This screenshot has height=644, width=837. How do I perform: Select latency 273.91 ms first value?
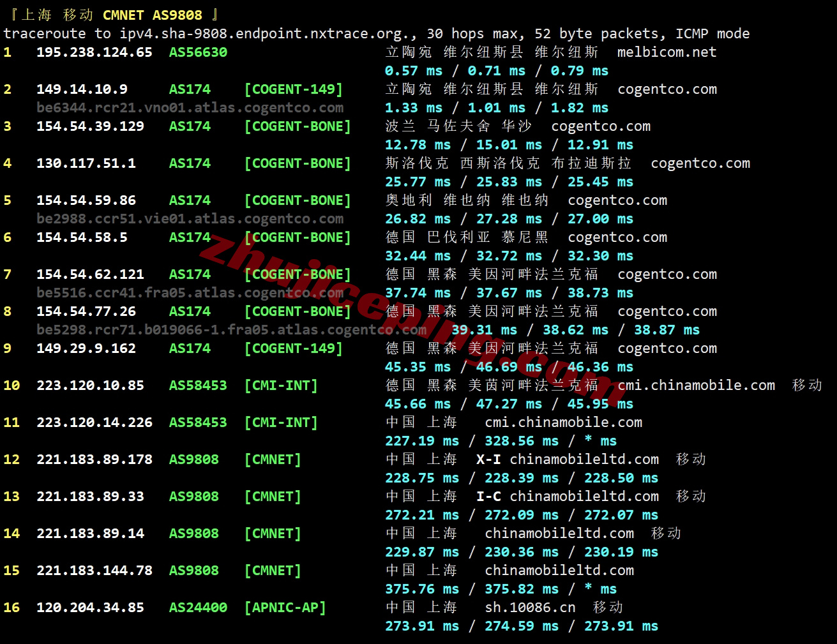coord(422,626)
